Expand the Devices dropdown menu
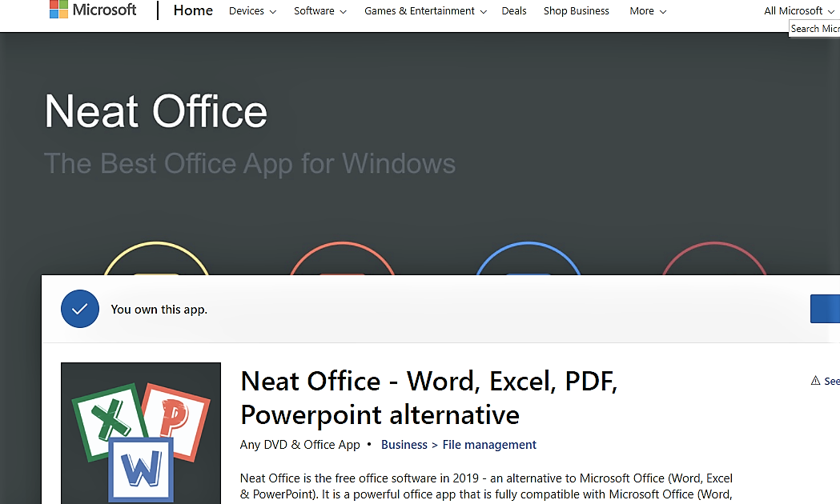The height and width of the screenshot is (504, 840). tap(252, 11)
